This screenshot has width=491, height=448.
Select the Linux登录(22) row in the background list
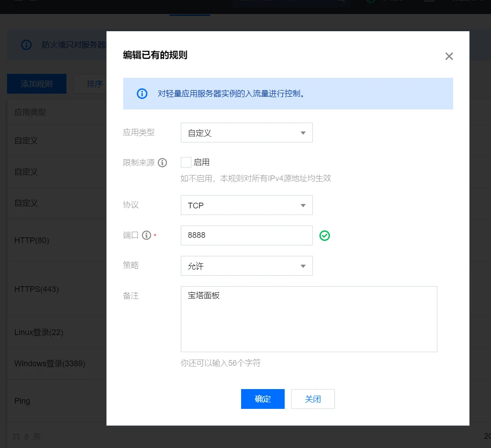(57, 332)
